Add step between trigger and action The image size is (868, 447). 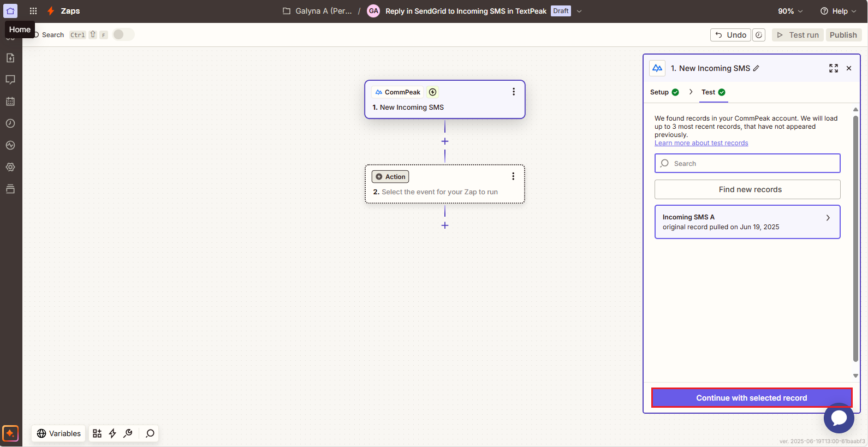(x=445, y=141)
